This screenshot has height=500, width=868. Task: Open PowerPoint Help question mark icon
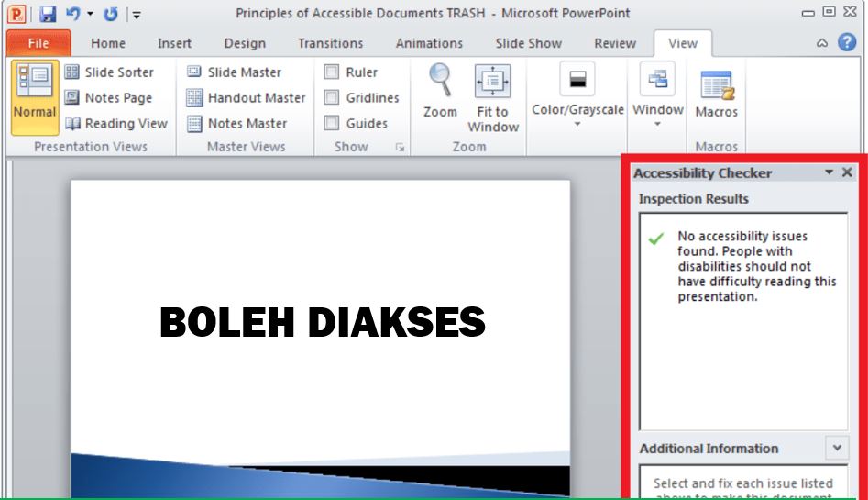coord(847,43)
